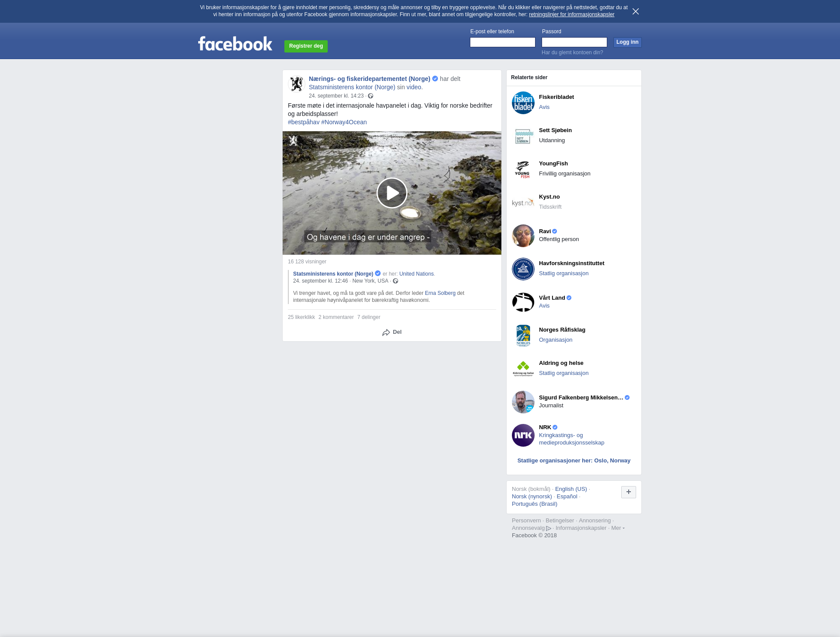Click the share arrow Del button
The height and width of the screenshot is (637, 840).
(392, 332)
